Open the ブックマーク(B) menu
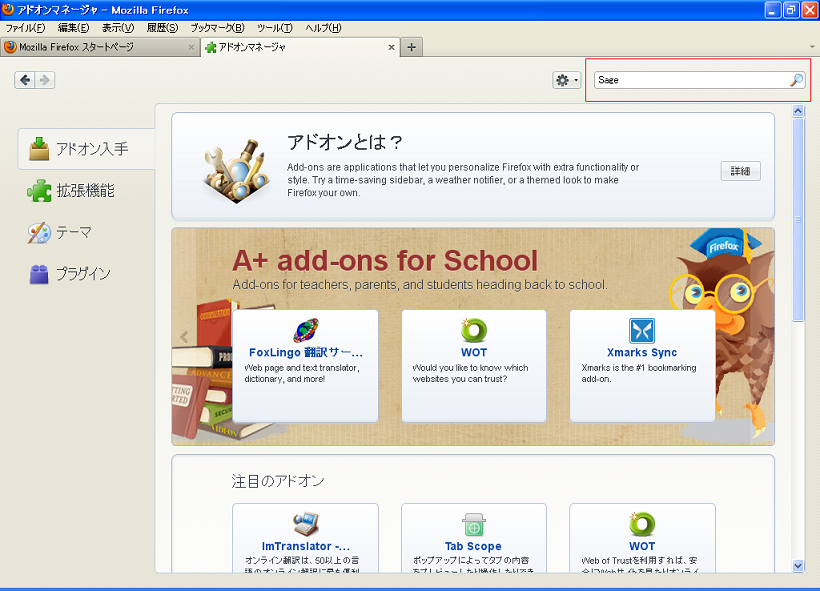Screen dimensions: 820x591 pos(217,28)
